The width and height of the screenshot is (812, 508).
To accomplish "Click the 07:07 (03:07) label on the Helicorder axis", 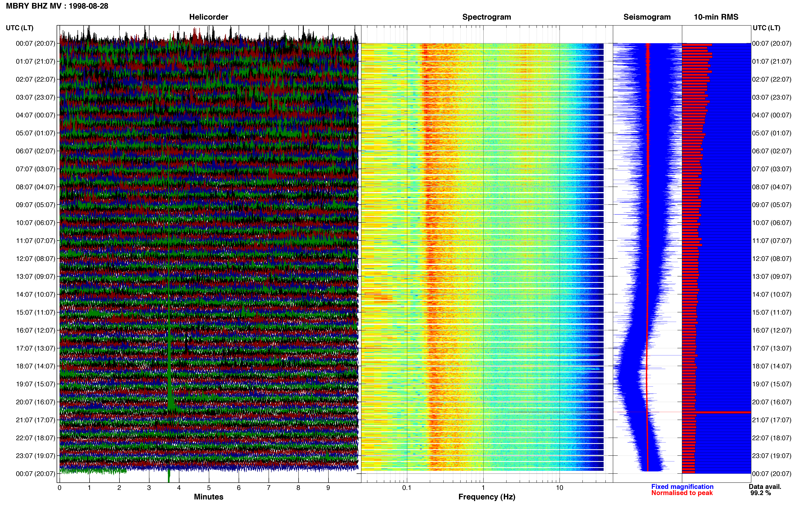I will click(36, 169).
